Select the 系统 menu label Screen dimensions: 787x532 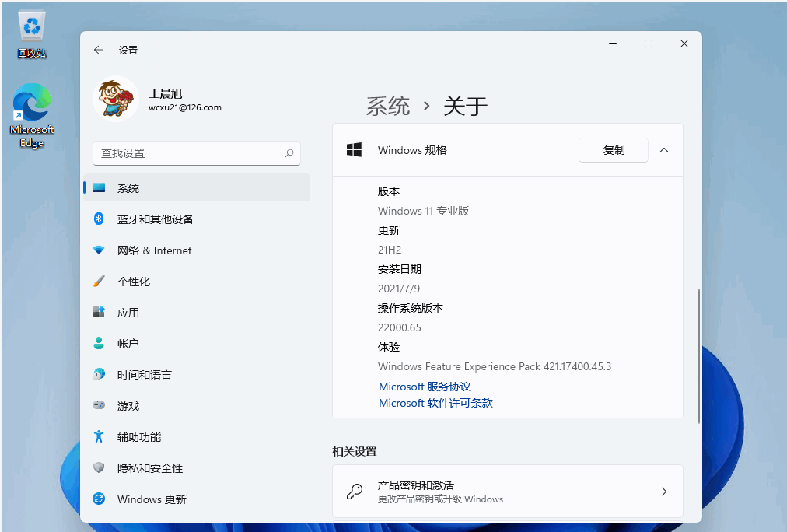(128, 188)
